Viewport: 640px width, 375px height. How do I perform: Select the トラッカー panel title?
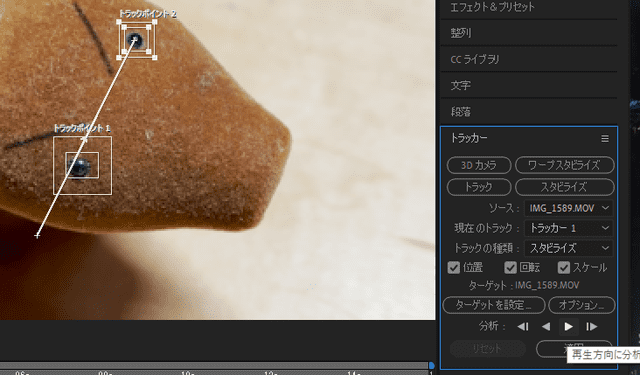[469, 138]
